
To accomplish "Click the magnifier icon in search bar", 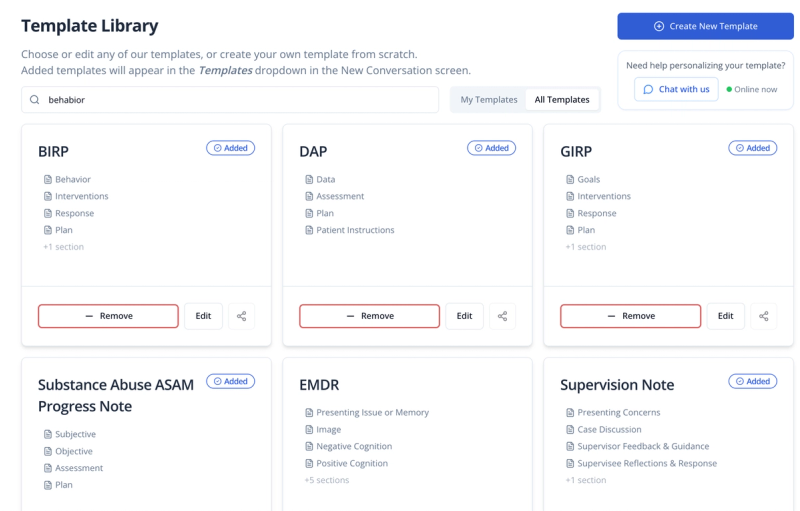I will (34, 99).
